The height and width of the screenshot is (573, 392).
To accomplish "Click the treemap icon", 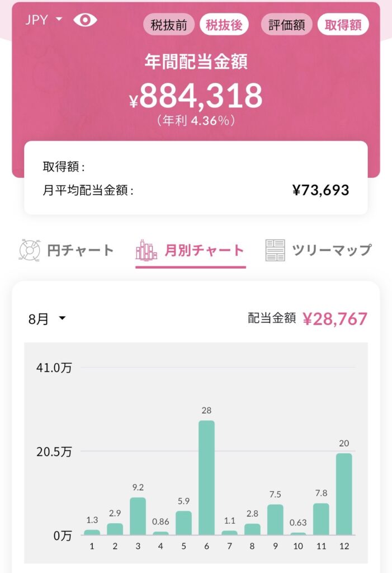I will click(275, 250).
